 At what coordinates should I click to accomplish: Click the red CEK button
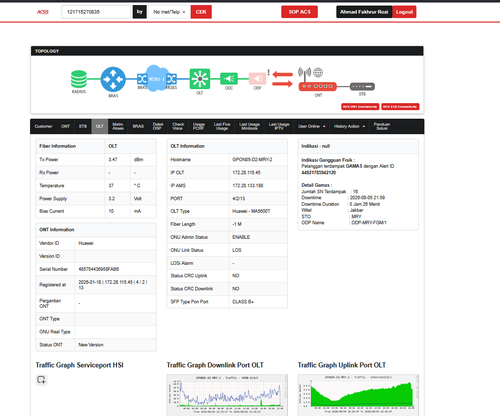(201, 12)
